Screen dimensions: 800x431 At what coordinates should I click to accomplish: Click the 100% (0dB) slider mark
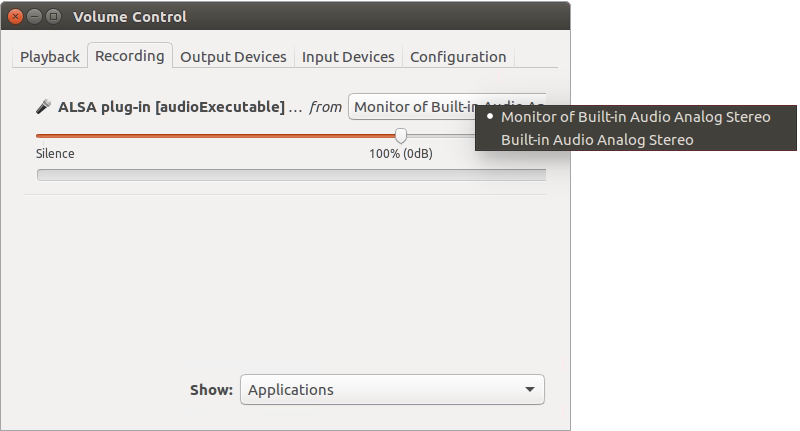click(x=400, y=154)
